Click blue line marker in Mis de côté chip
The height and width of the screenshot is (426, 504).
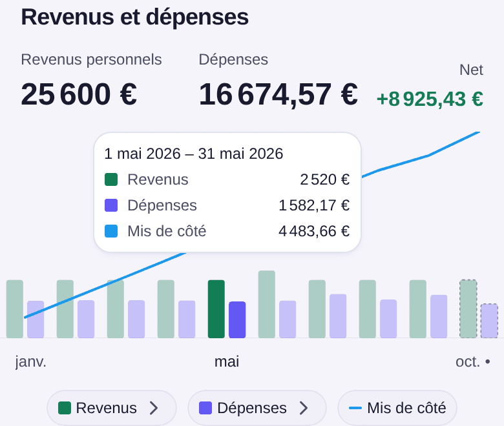355,408
